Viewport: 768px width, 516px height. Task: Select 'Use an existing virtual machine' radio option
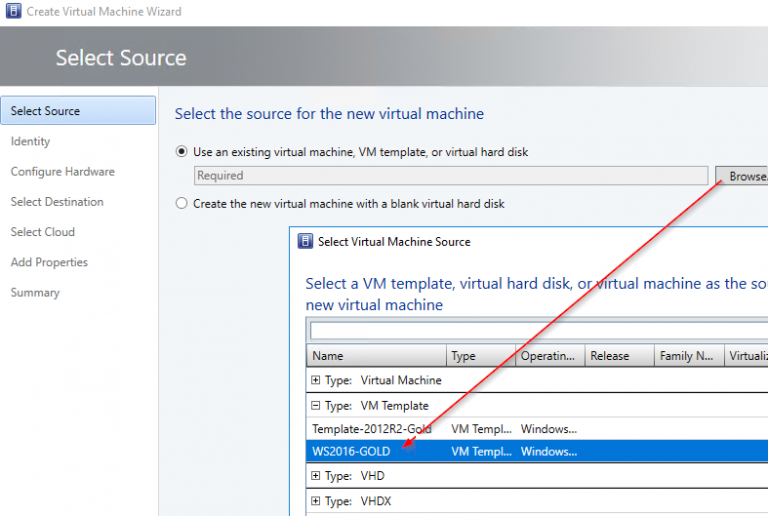[x=181, y=152]
